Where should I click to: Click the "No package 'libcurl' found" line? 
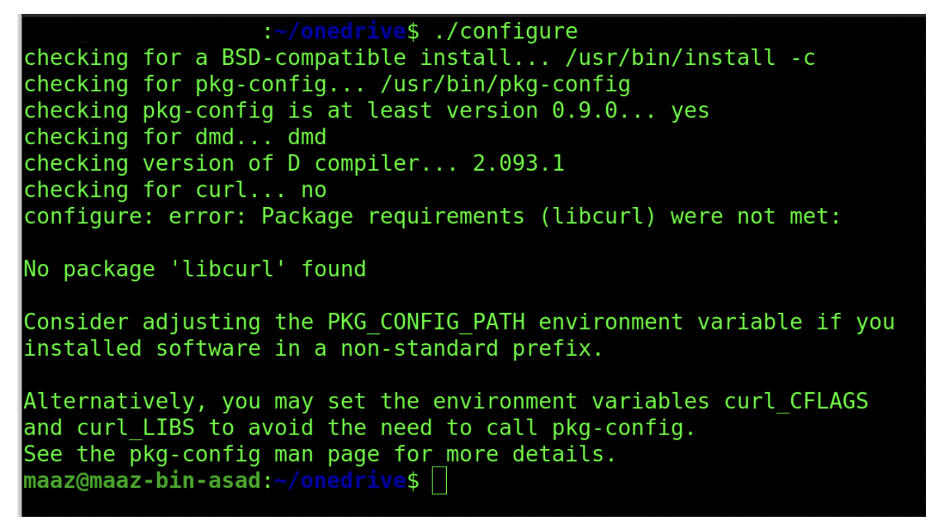[x=195, y=269]
